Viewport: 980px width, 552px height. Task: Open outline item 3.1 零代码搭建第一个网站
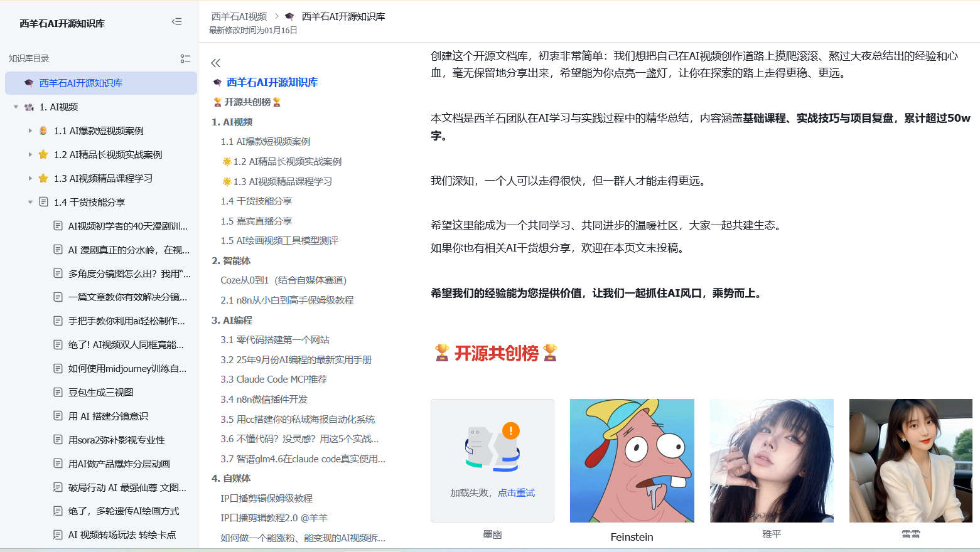point(275,339)
